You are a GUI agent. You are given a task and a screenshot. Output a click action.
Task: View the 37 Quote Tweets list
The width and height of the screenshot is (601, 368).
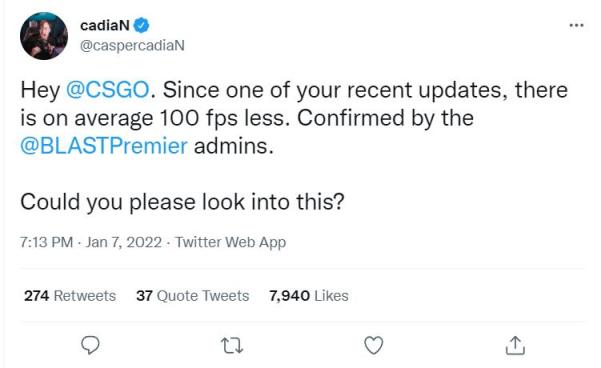pyautogui.click(x=192, y=296)
